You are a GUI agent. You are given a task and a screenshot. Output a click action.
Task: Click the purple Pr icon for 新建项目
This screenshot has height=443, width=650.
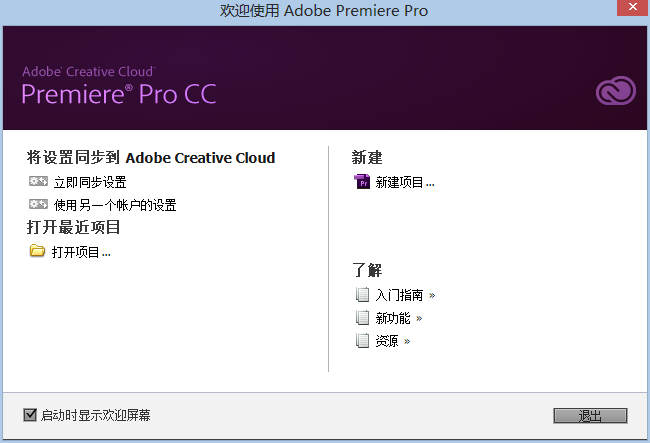(x=362, y=182)
